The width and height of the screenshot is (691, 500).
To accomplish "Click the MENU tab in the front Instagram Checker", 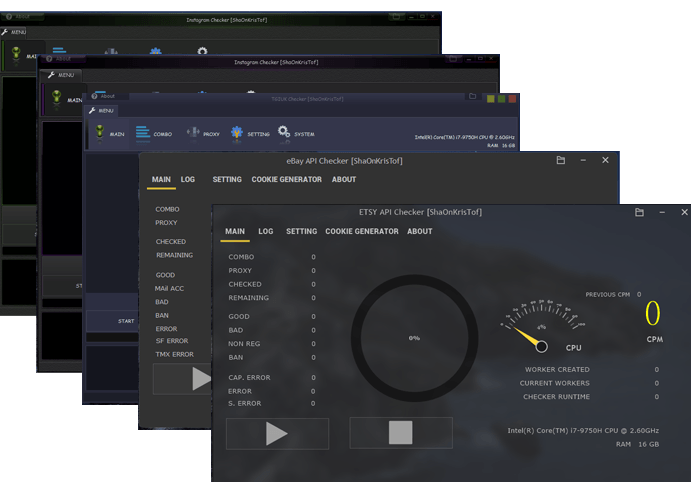I will [x=60, y=75].
